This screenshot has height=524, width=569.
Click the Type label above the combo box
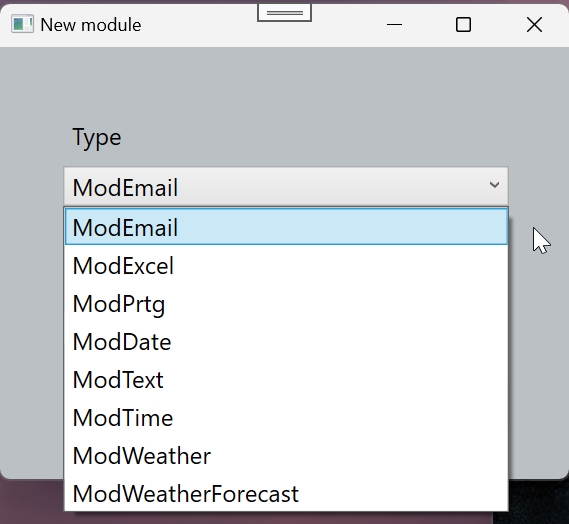[x=97, y=138]
